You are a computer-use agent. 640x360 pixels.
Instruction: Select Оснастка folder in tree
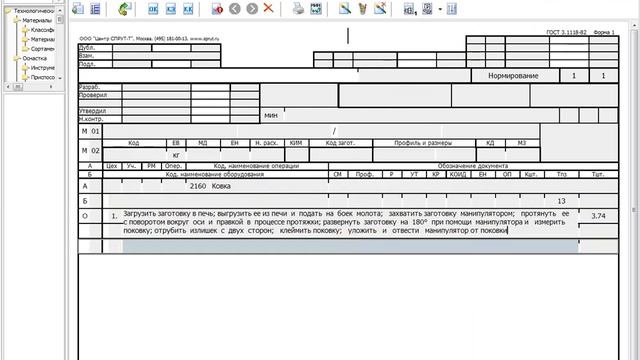pos(34,58)
